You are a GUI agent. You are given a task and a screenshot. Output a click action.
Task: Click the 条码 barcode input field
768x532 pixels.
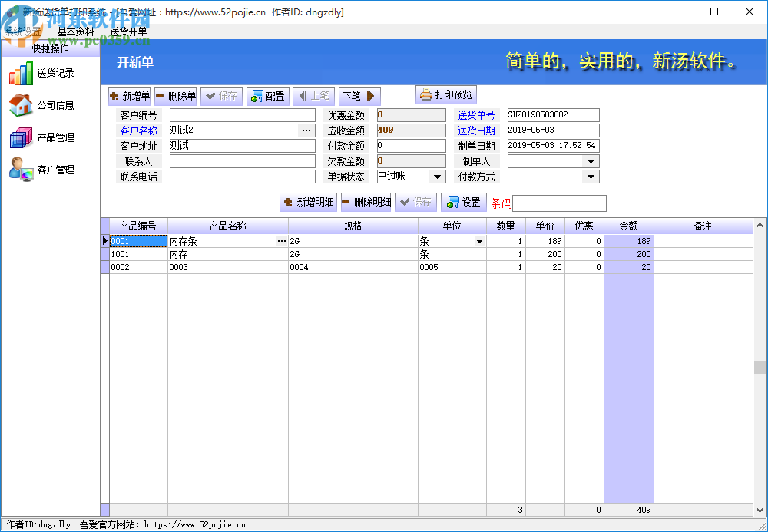(x=559, y=203)
